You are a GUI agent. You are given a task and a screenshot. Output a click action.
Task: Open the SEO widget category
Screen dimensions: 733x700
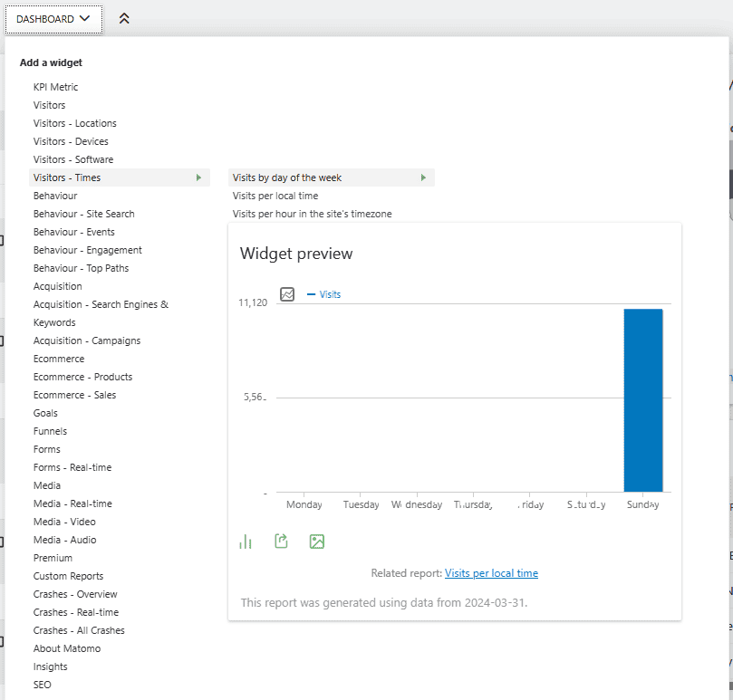pos(42,685)
